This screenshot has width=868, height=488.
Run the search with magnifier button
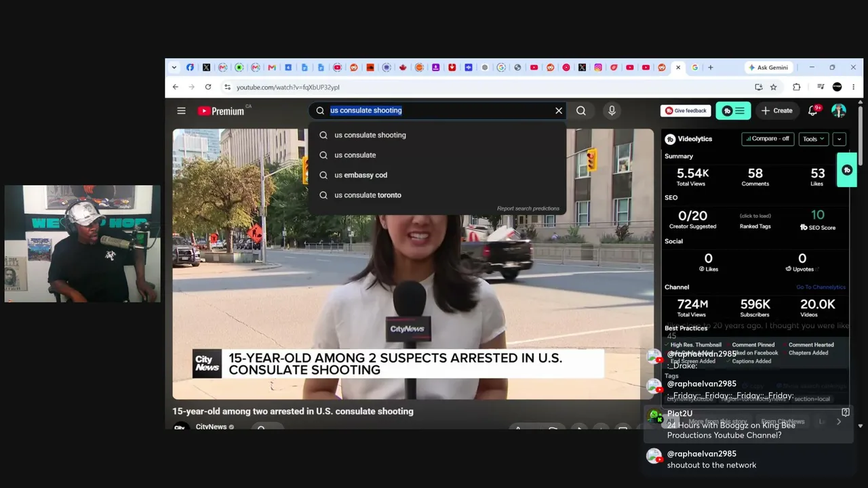coord(581,110)
